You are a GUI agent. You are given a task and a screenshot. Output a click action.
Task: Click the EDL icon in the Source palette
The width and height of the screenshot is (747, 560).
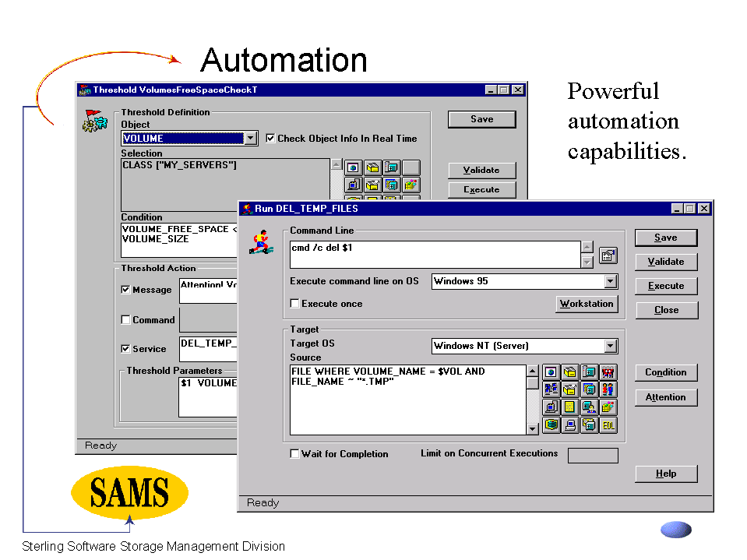point(608,425)
